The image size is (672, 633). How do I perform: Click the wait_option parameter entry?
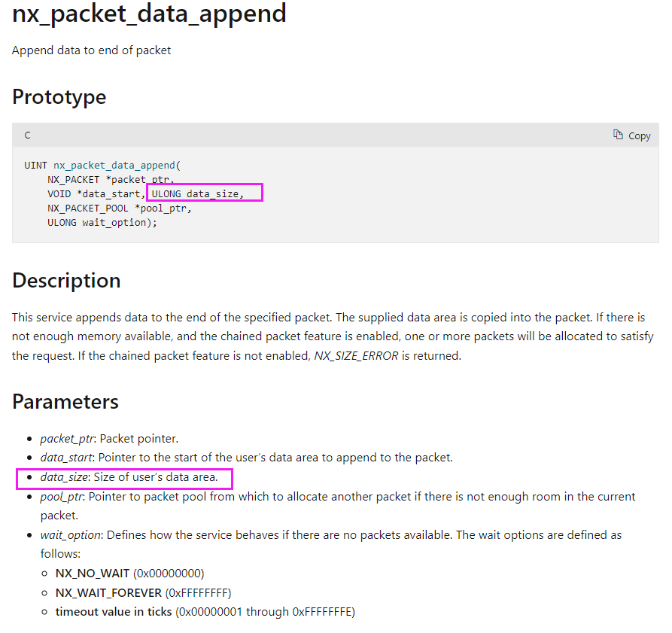point(331,544)
